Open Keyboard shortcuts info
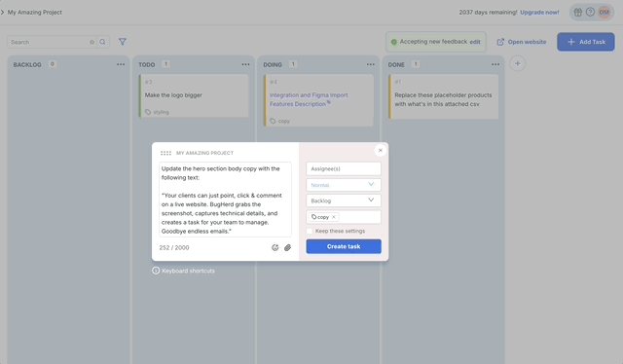The width and height of the screenshot is (623, 364). [x=184, y=271]
